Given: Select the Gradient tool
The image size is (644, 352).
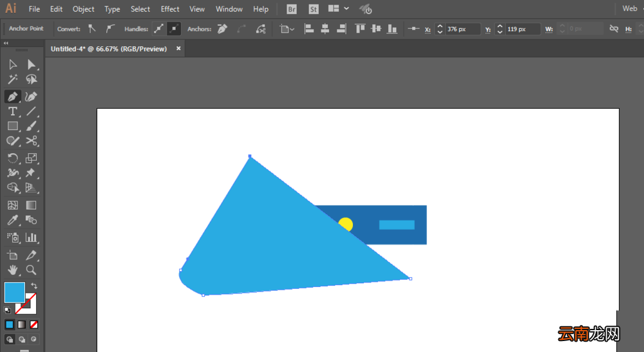Looking at the screenshot, I should tap(31, 205).
